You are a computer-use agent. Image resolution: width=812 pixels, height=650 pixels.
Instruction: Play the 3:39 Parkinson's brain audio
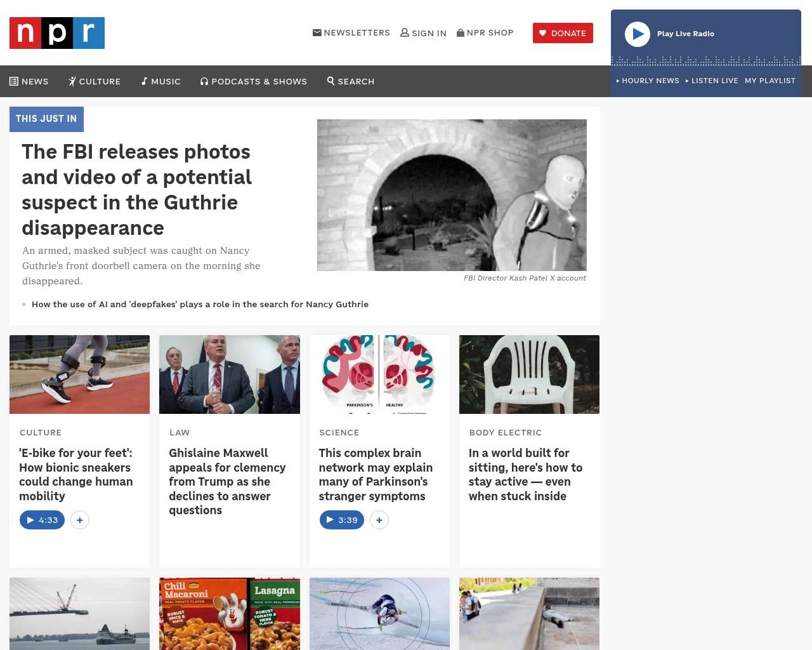(x=342, y=520)
